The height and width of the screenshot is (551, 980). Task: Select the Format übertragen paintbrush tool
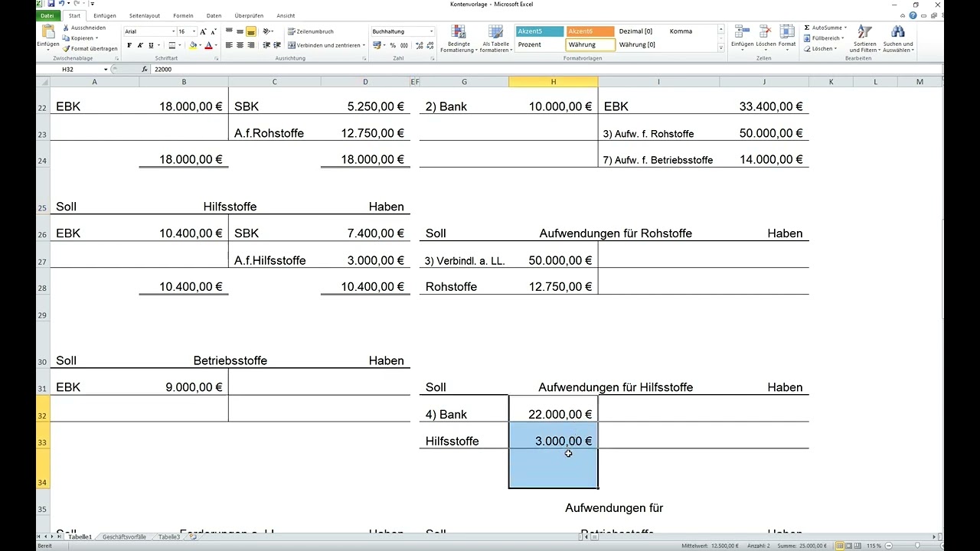point(90,48)
